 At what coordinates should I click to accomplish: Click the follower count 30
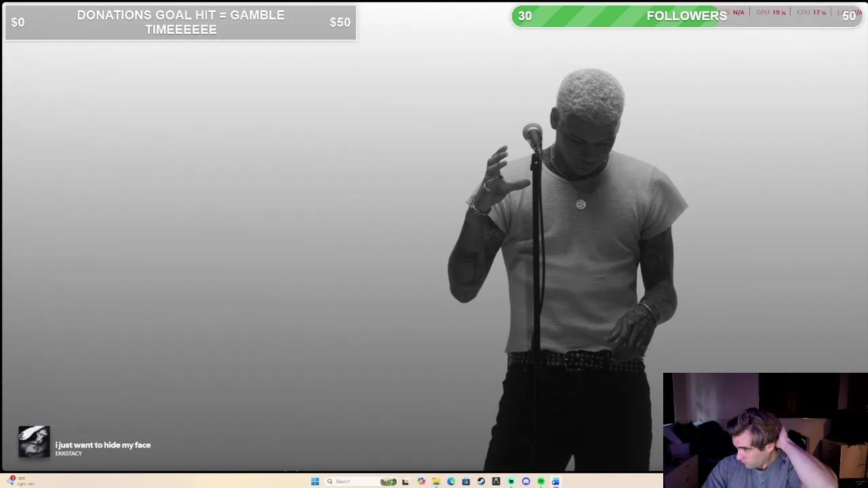(525, 16)
